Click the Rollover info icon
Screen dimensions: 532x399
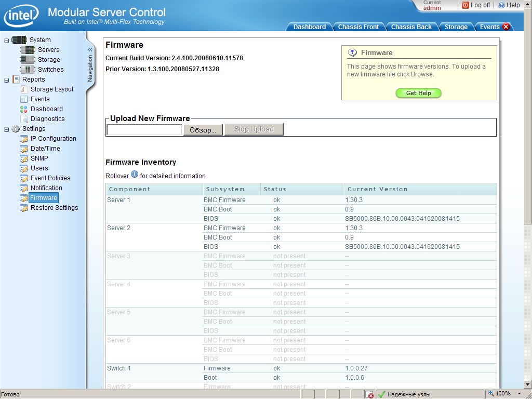coord(135,175)
